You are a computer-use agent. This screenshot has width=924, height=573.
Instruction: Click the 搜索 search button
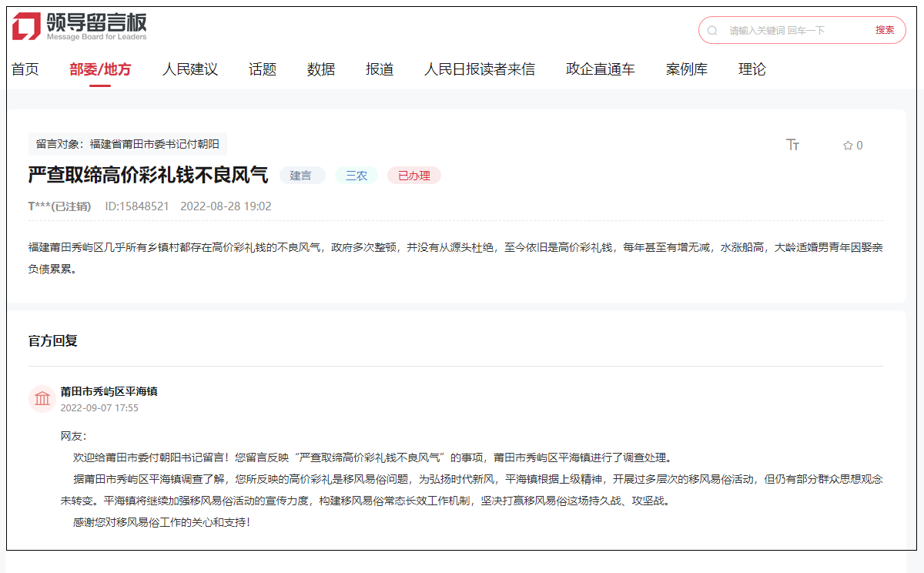coord(885,30)
